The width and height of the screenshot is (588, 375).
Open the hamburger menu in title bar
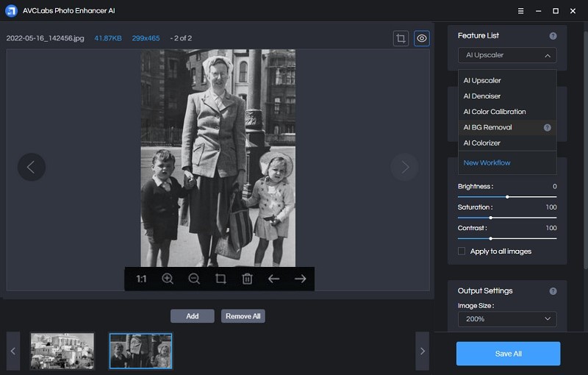coord(520,11)
